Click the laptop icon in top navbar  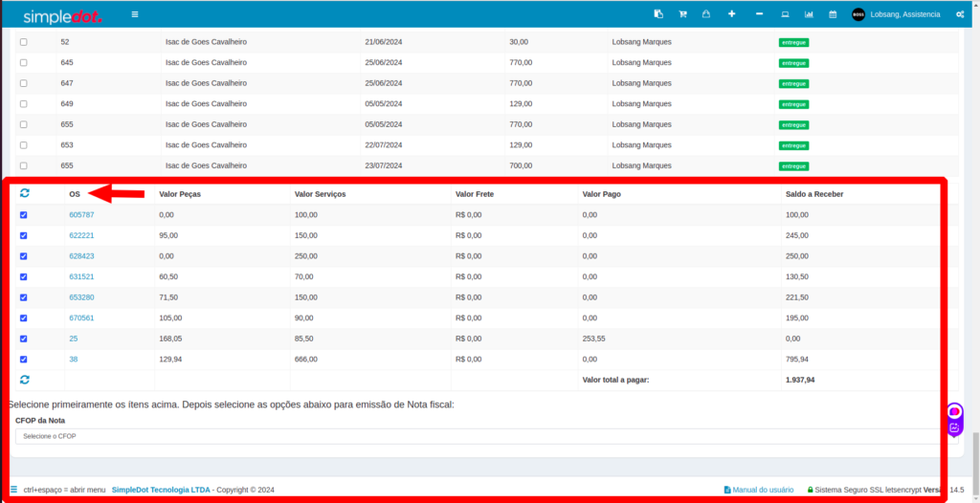785,14
